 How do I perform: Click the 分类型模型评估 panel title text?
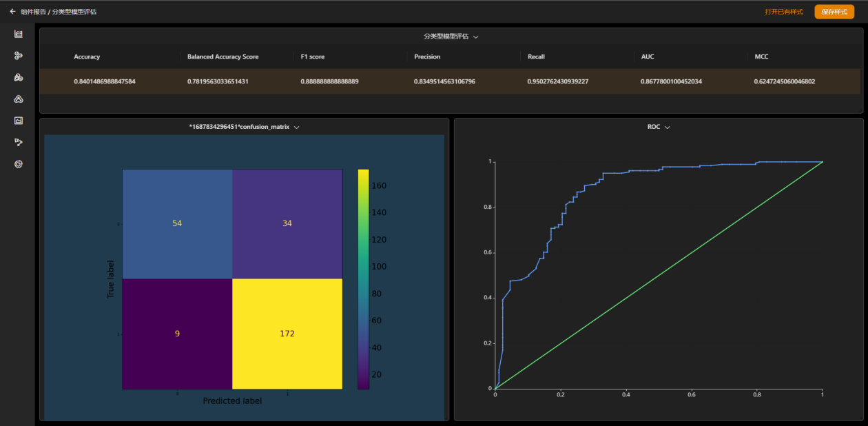click(x=446, y=37)
